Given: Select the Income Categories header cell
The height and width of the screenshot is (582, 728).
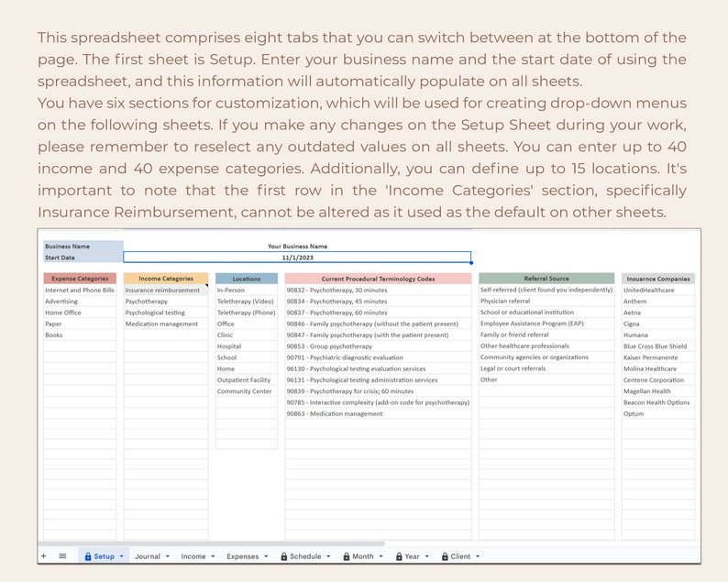Looking at the screenshot, I should (x=166, y=279).
